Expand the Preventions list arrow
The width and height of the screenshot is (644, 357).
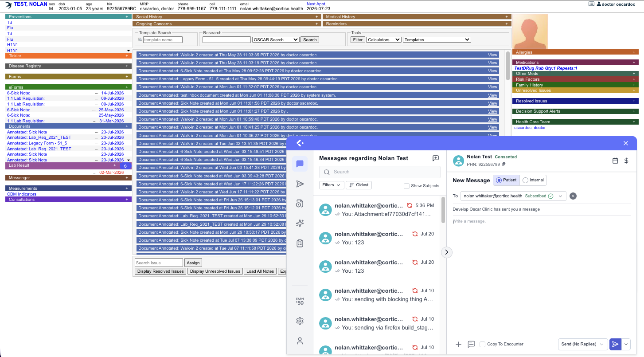click(x=129, y=51)
